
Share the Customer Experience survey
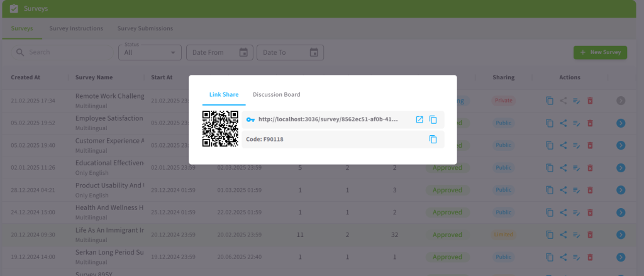coord(563,145)
